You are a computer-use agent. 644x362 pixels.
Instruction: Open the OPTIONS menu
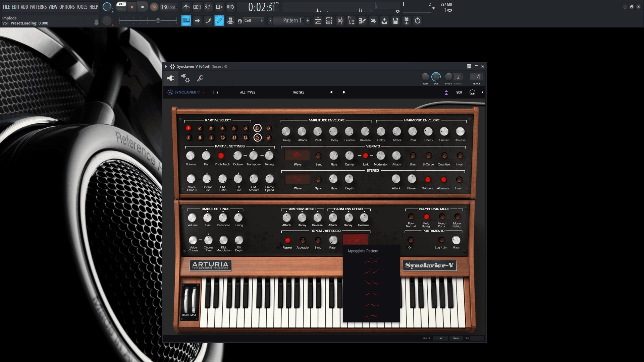click(x=67, y=7)
